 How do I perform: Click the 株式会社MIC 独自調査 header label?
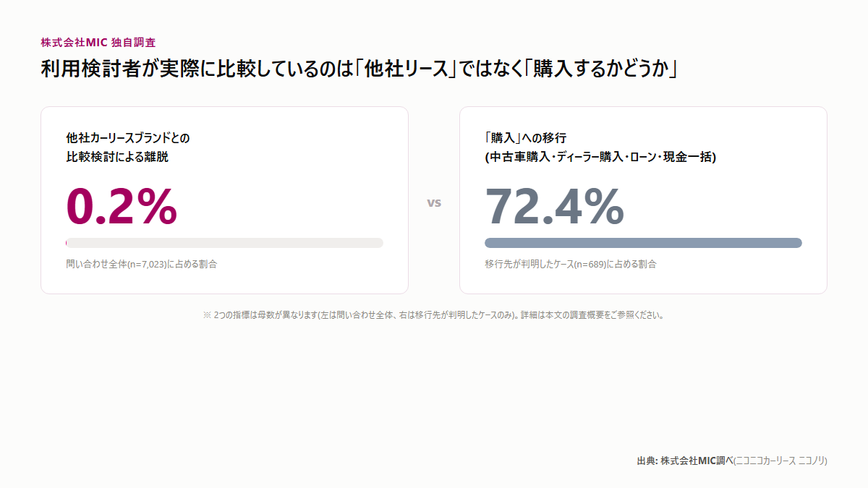click(x=98, y=43)
